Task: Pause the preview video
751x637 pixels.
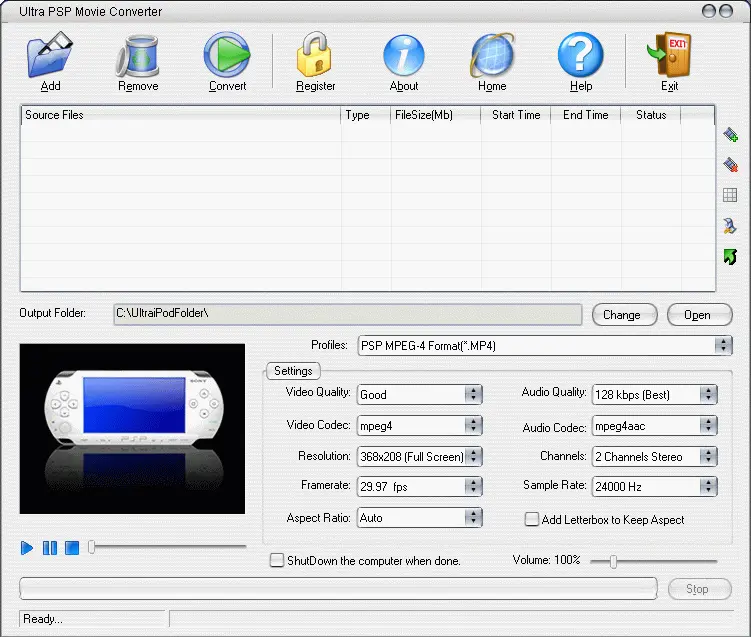Action: 50,547
